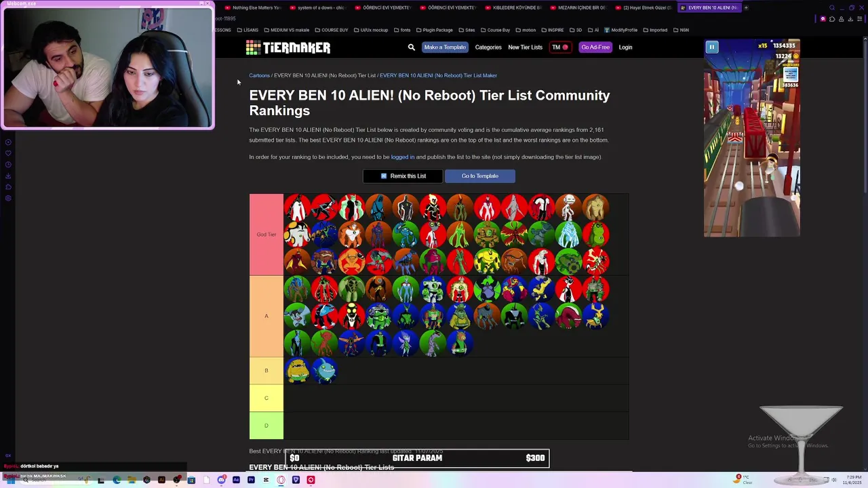This screenshot has width=868, height=488.
Task: Click the 'Go to Template' button
Action: [480, 176]
